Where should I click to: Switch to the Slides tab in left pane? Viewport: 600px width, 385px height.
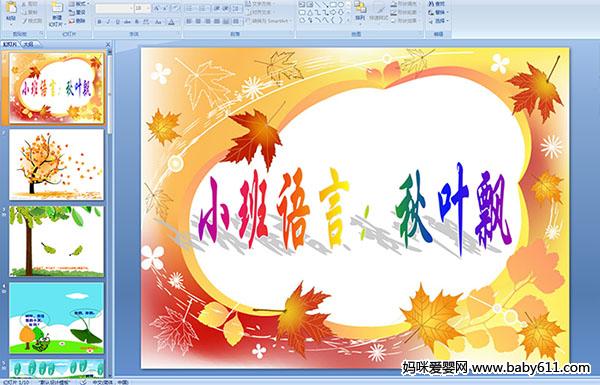10,44
